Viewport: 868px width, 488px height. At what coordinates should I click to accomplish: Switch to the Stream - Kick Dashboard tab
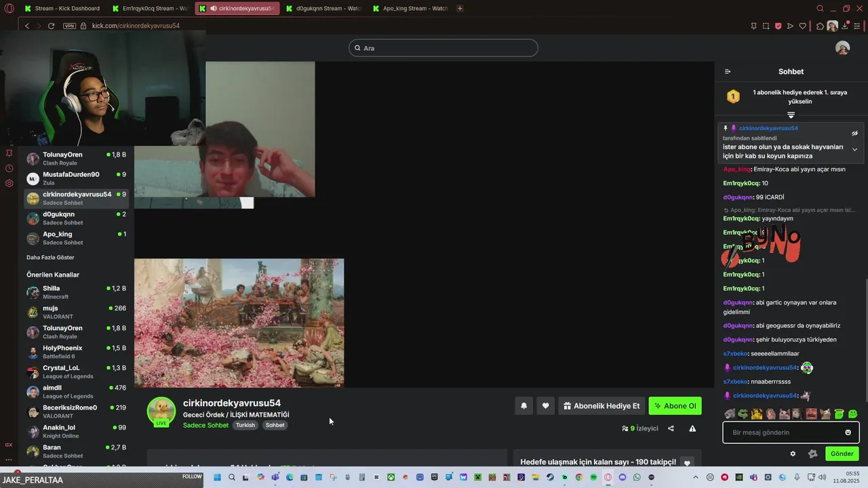click(x=62, y=8)
